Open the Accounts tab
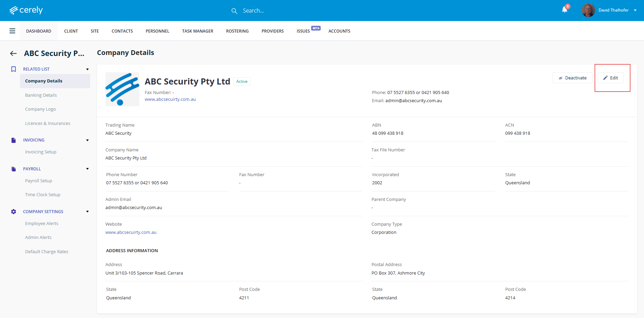The height and width of the screenshot is (318, 644). click(x=340, y=31)
